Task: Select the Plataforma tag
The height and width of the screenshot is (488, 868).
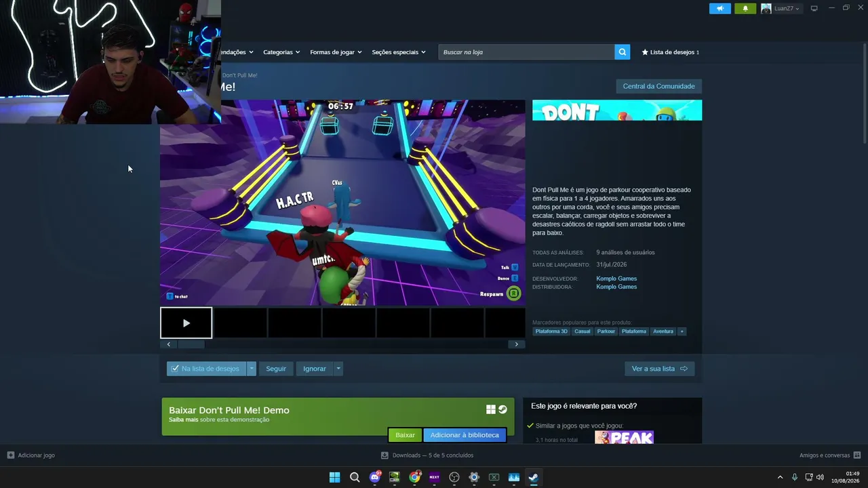Action: tap(634, 331)
